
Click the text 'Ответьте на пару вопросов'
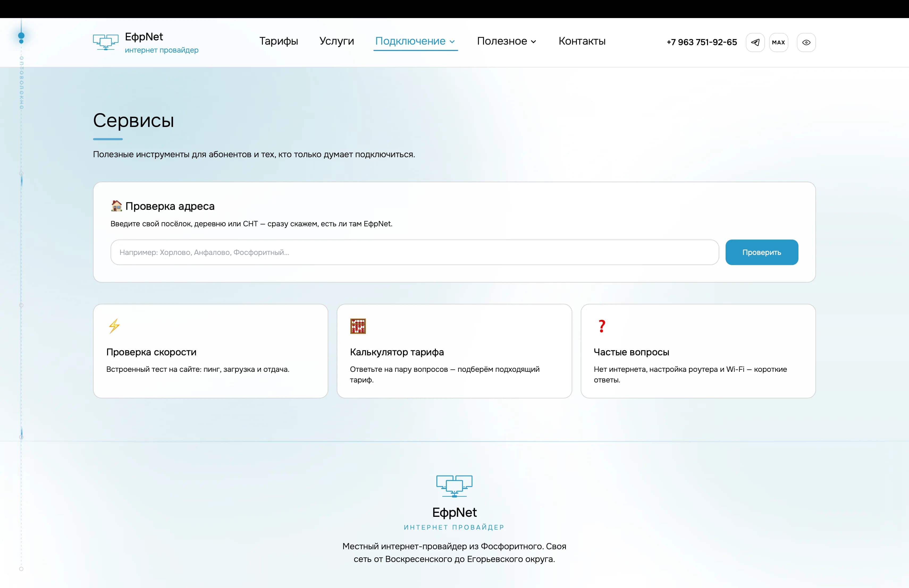[x=399, y=369]
